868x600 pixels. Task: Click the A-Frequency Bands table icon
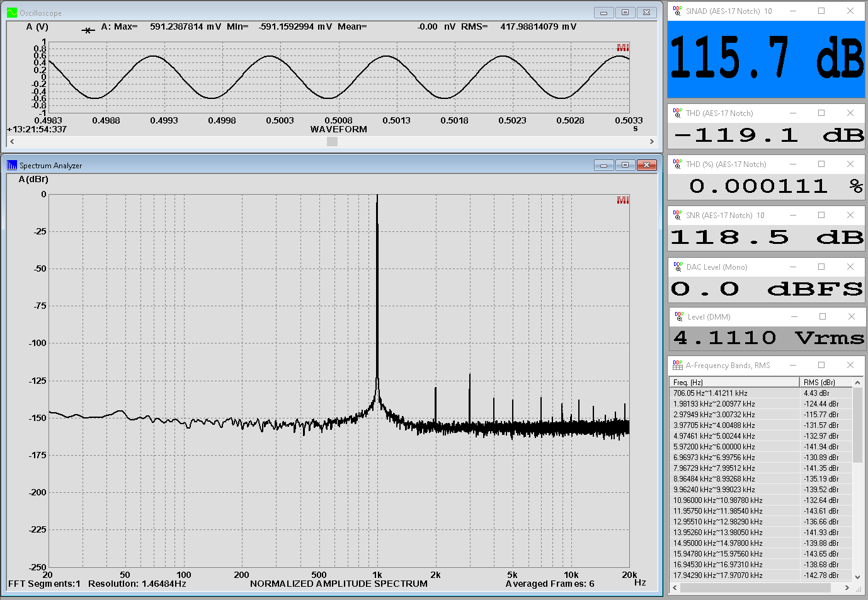coord(678,365)
